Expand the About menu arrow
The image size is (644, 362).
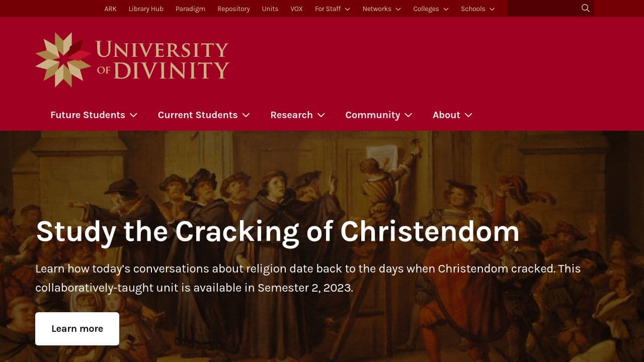click(468, 115)
